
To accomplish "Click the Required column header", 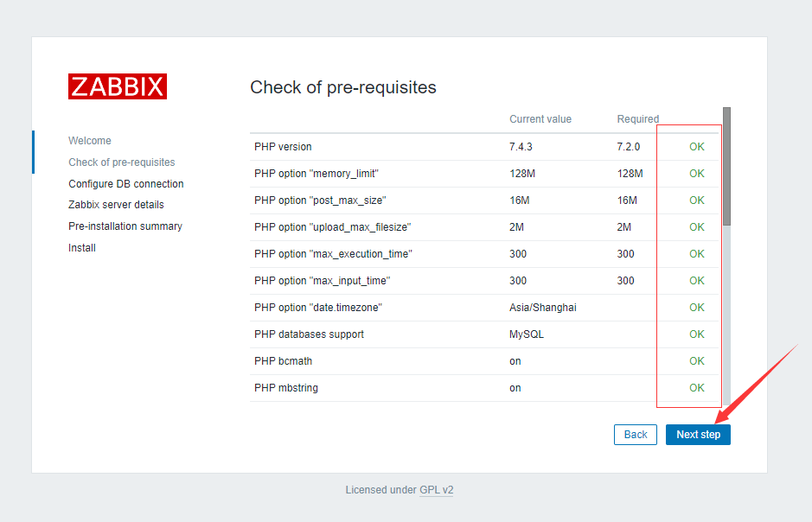I will [637, 119].
